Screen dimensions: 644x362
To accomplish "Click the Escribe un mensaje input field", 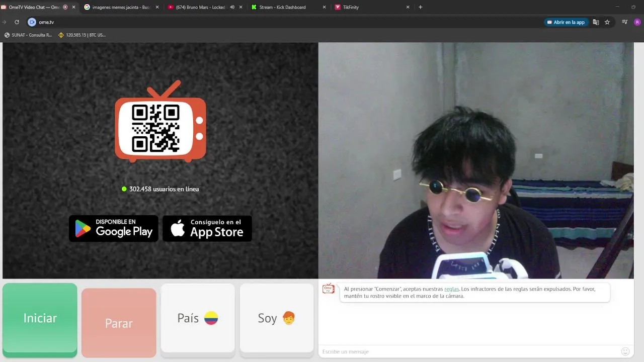I will tap(468, 351).
